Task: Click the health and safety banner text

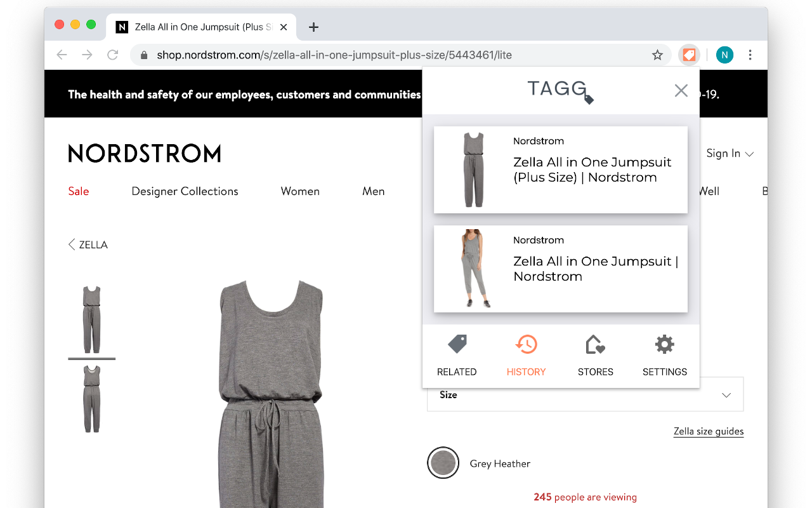Action: [x=244, y=94]
